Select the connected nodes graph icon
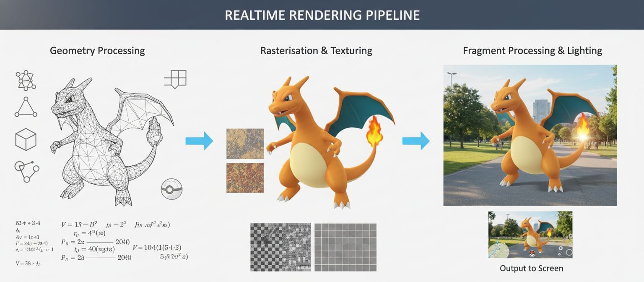Viewport: 644px width, 282px height. [26, 171]
